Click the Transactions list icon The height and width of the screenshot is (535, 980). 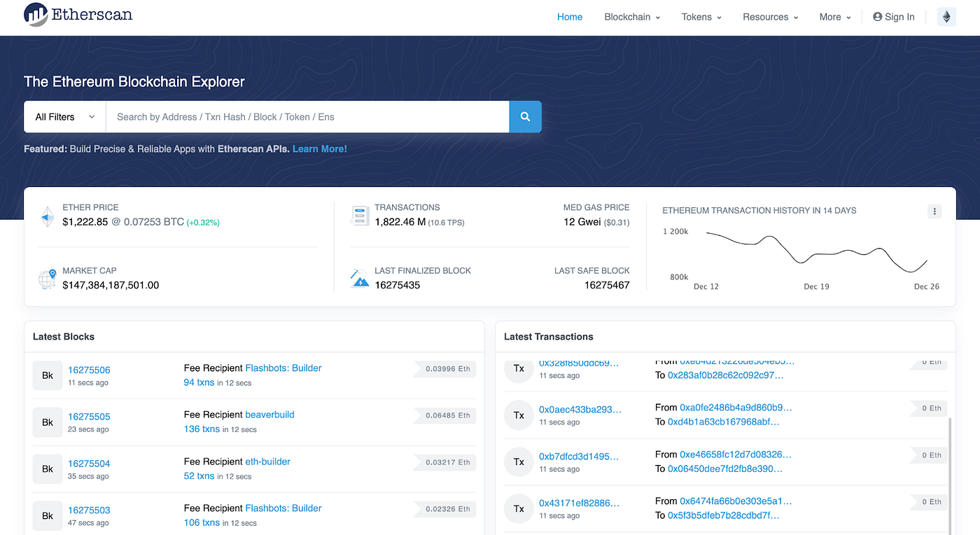point(359,216)
